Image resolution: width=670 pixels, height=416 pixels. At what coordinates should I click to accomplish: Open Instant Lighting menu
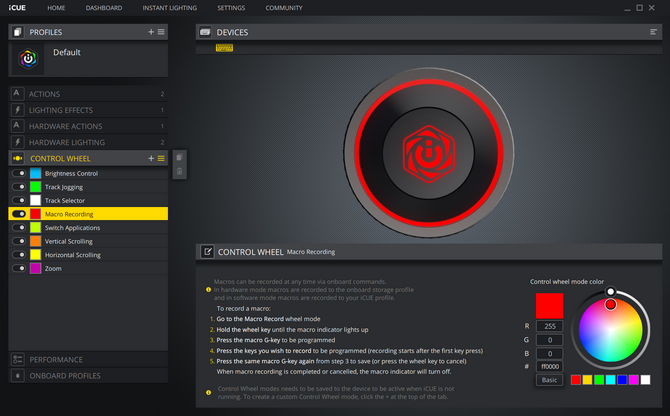tap(170, 8)
